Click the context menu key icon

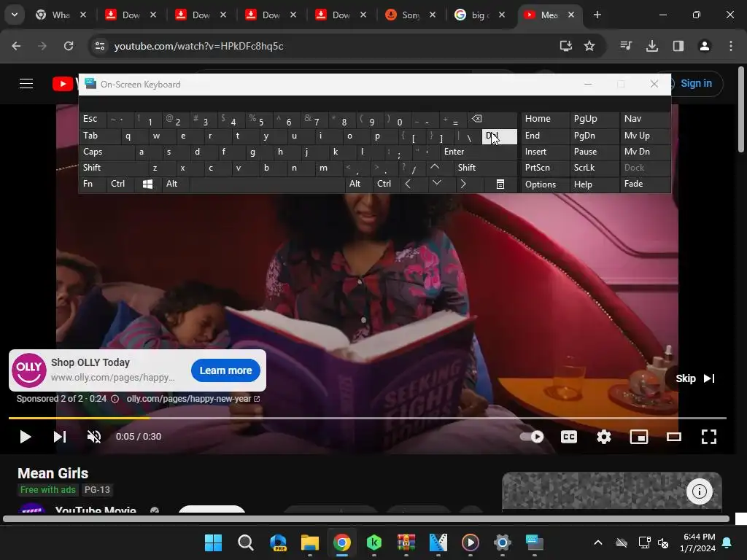500,184
